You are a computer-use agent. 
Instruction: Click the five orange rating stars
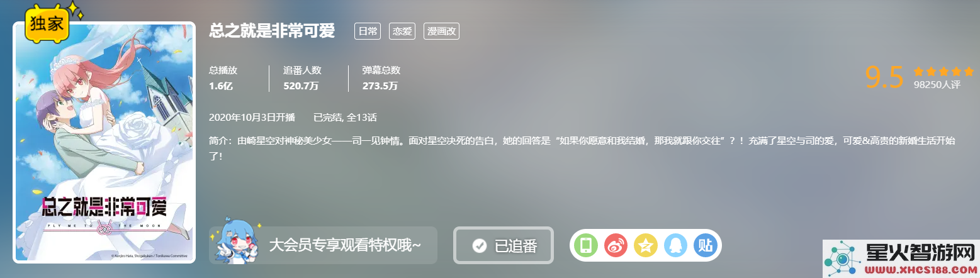click(x=943, y=71)
